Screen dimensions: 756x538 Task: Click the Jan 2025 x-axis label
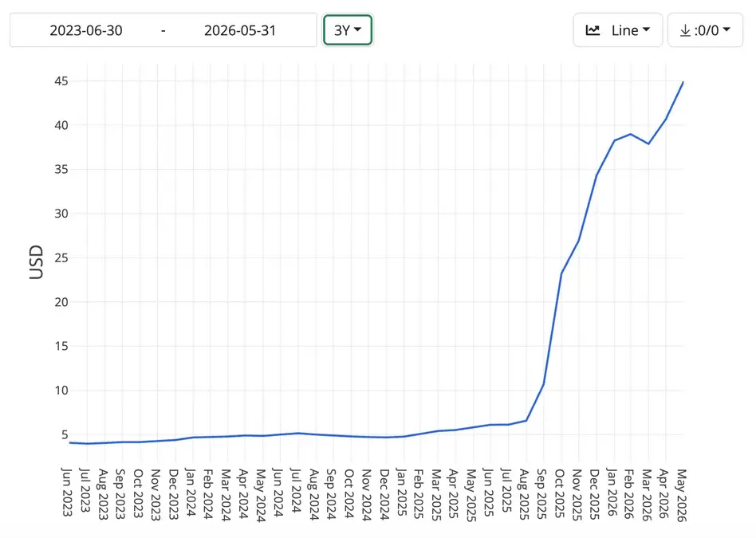(x=401, y=492)
